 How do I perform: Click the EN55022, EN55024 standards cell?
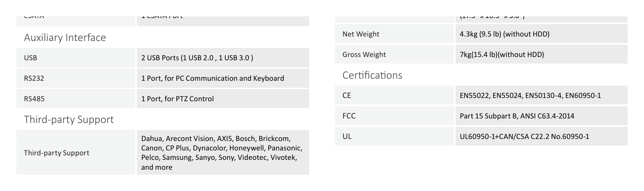click(541, 95)
